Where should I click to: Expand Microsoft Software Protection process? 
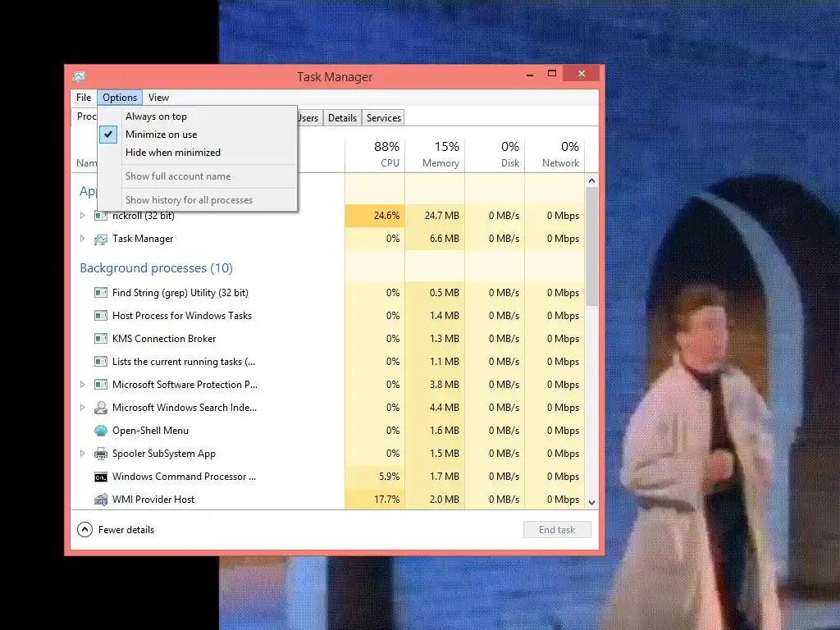(x=83, y=384)
